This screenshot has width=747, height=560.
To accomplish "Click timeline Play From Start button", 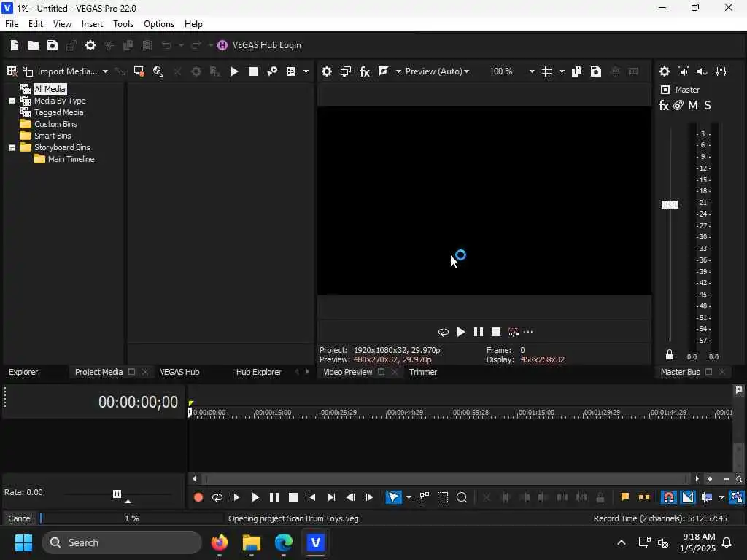I will 236,497.
